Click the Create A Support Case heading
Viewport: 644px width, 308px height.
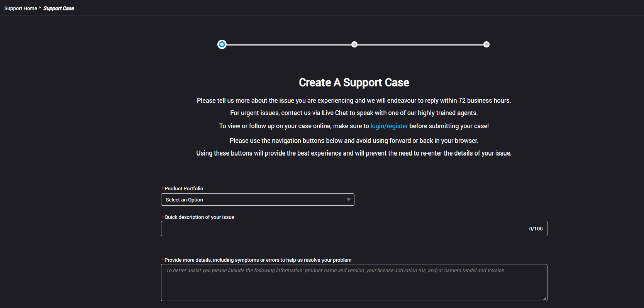[354, 82]
